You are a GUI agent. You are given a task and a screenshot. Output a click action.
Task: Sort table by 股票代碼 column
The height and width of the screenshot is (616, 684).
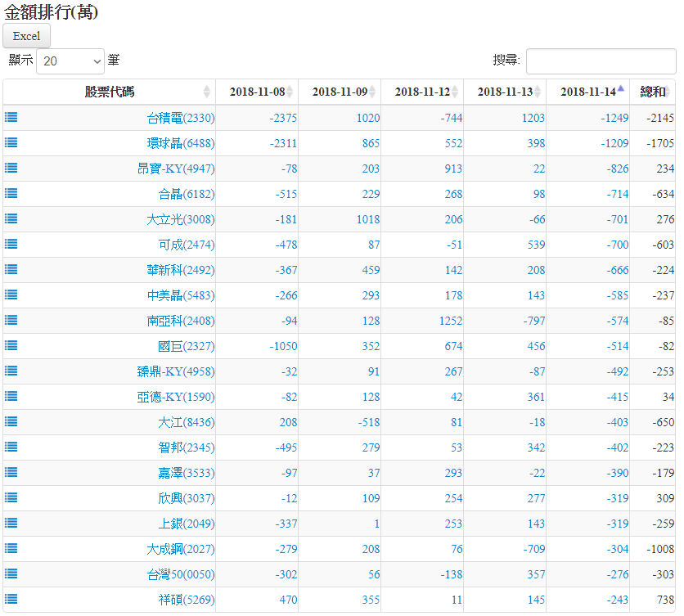110,92
